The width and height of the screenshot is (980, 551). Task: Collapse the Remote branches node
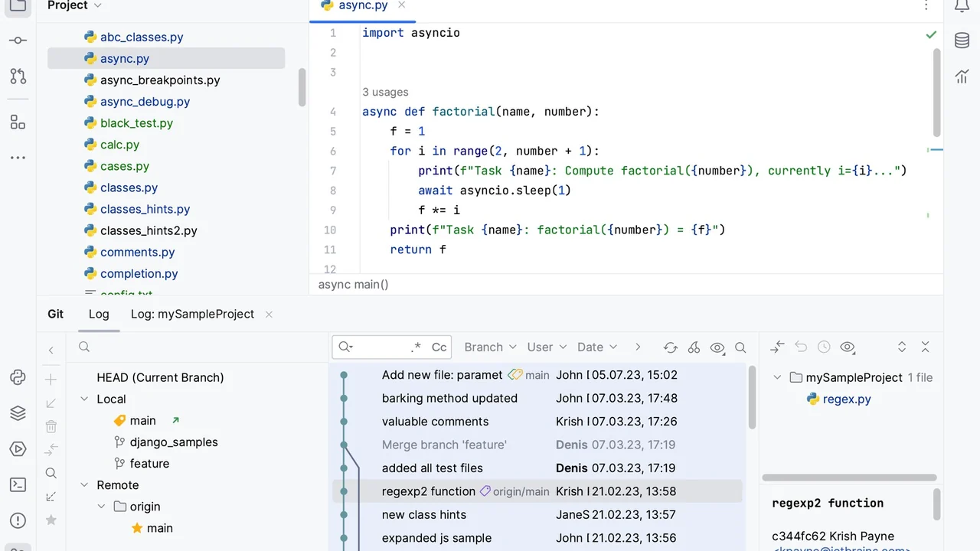[84, 485]
